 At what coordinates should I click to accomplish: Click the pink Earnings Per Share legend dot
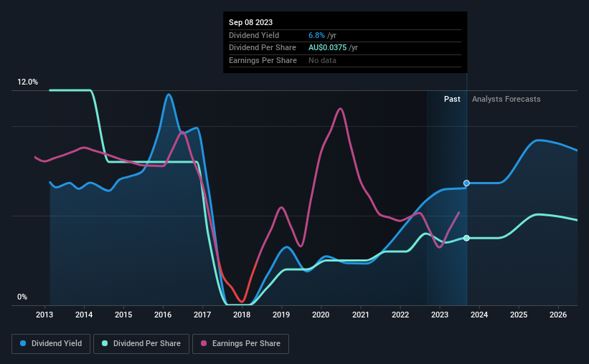(x=204, y=343)
